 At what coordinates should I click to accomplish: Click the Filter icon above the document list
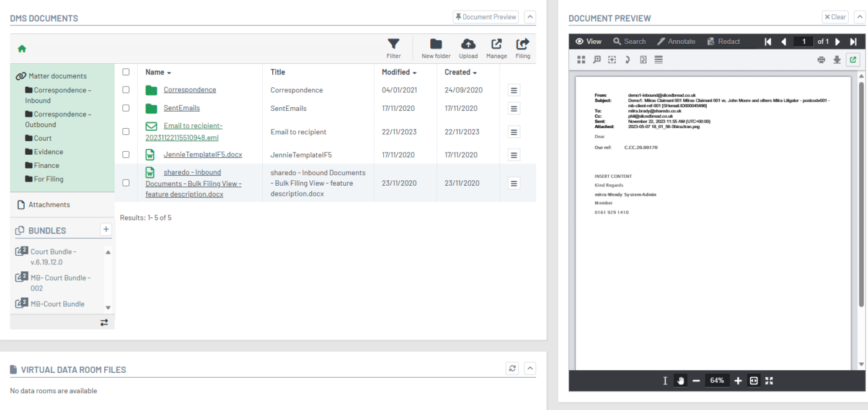click(x=393, y=45)
